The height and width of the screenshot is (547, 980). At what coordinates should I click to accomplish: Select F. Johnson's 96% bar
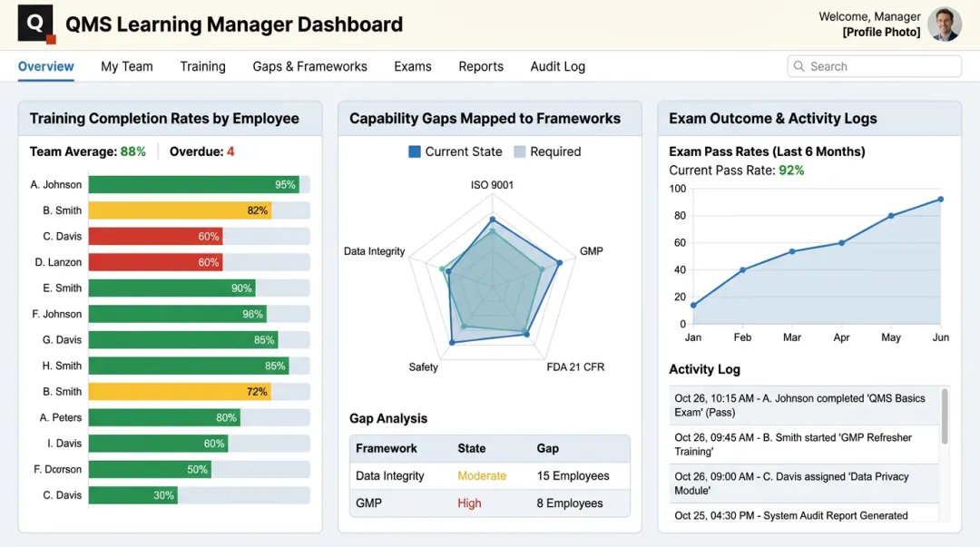tap(178, 314)
